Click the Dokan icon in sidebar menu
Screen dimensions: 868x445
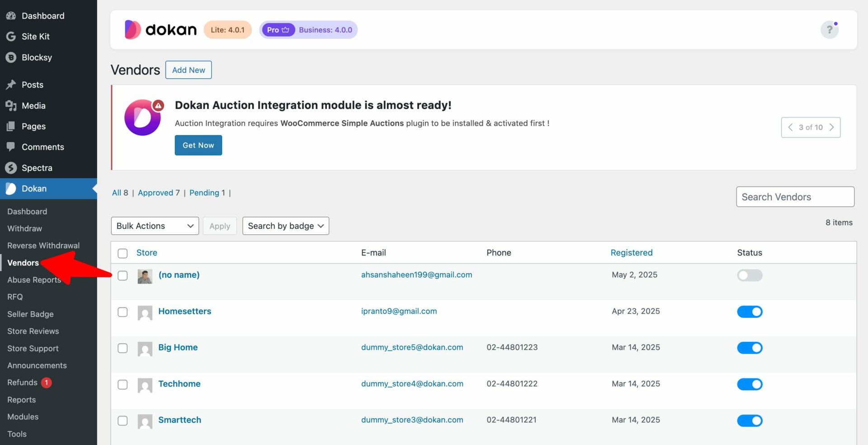[11, 189]
